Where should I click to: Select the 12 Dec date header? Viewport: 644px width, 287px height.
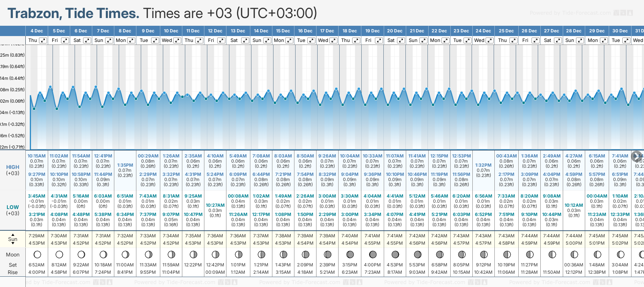click(215, 31)
